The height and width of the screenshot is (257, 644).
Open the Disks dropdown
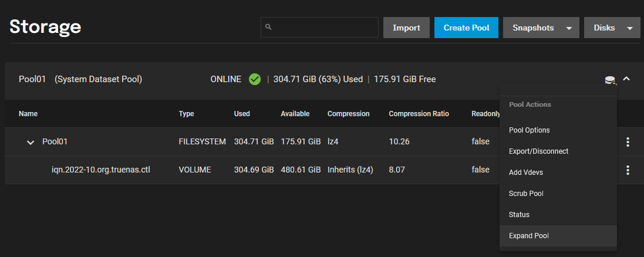[612, 28]
